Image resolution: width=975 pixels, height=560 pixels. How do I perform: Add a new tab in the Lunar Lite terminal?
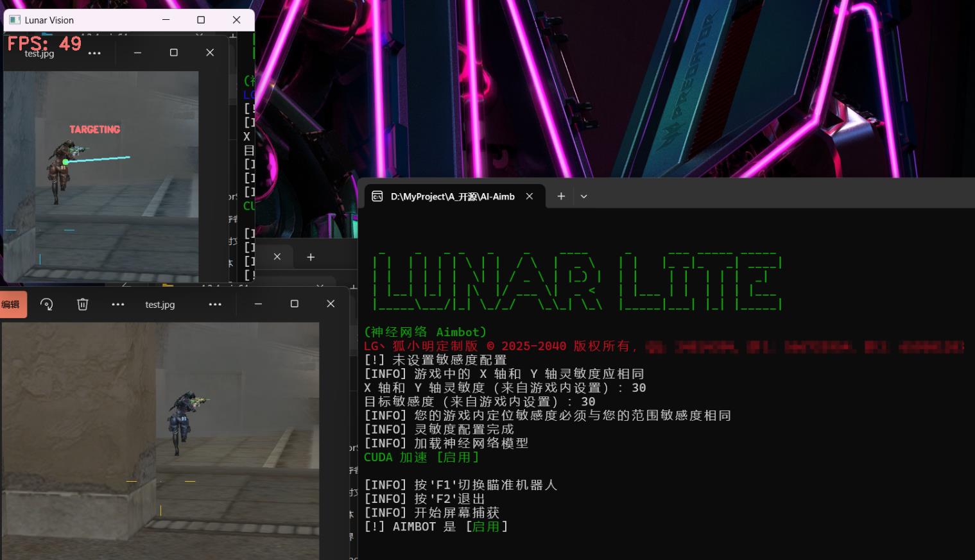point(561,196)
